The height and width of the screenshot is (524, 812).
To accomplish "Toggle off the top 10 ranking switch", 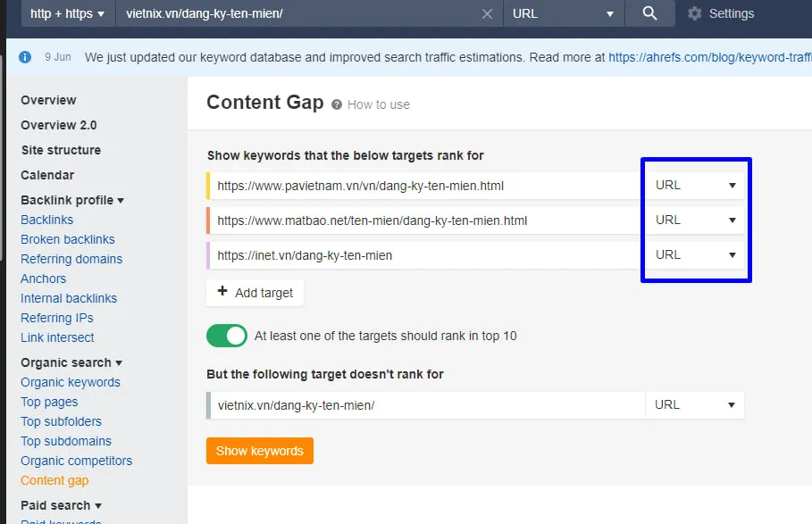I will pos(227,336).
